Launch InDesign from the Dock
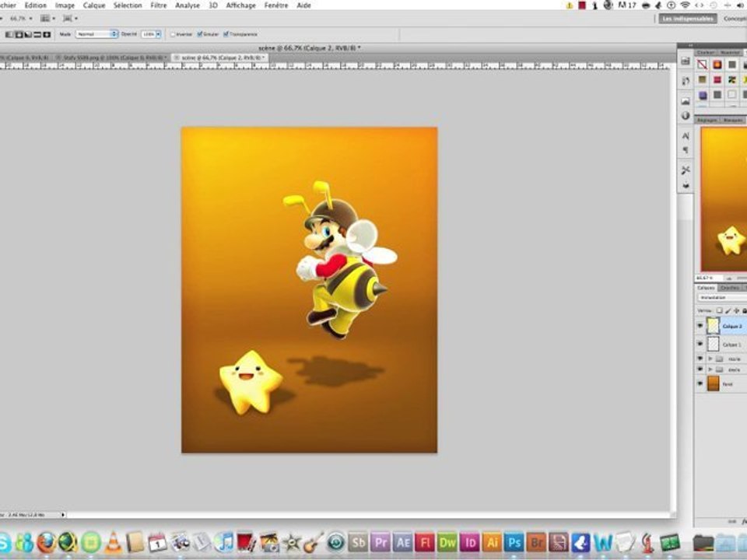The image size is (747, 560). point(470,542)
